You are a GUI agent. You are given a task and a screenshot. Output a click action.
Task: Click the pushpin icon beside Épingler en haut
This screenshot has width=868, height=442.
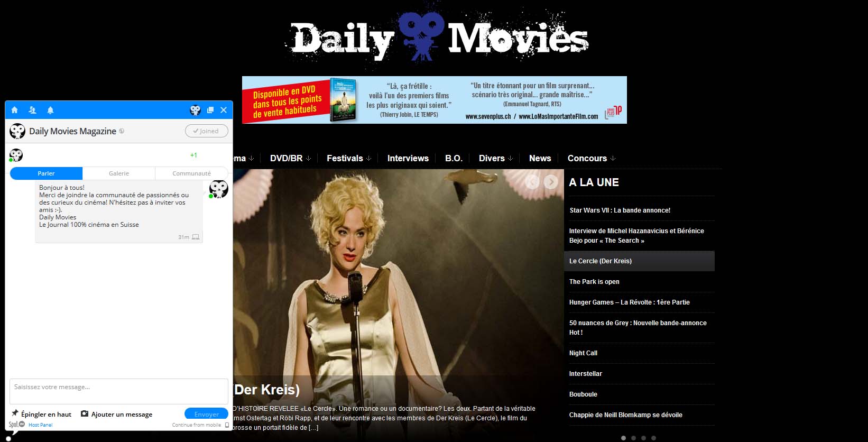tap(15, 413)
